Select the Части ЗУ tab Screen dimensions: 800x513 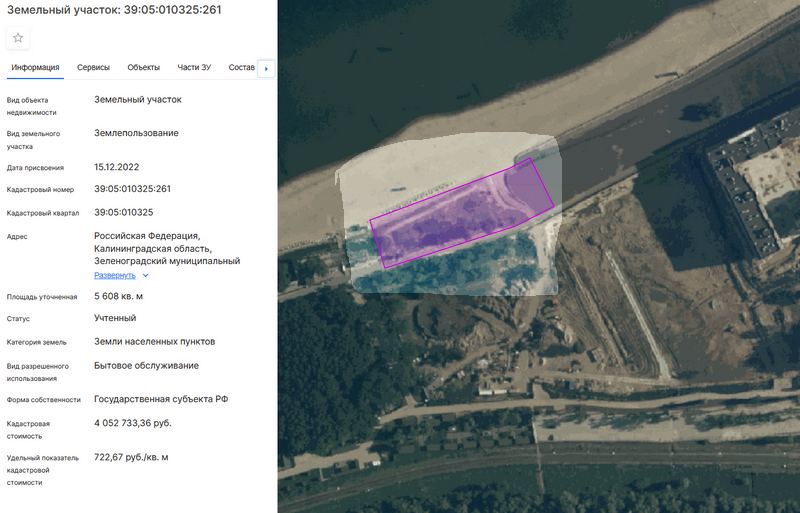click(x=194, y=67)
